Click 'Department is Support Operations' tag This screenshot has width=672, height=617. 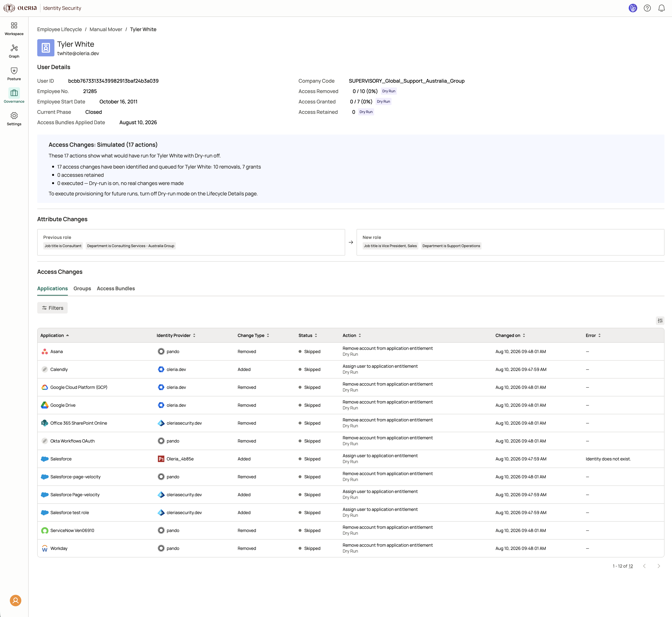pos(451,246)
